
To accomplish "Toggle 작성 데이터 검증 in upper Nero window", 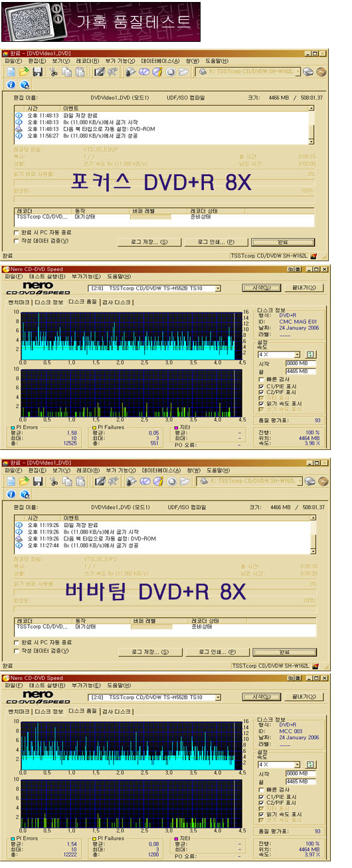I will tap(17, 241).
